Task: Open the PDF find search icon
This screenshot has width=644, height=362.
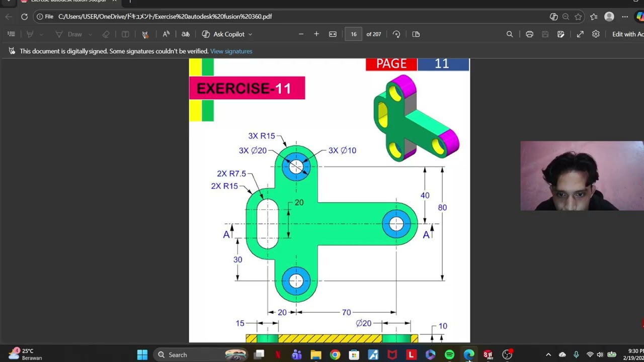Action: pyautogui.click(x=510, y=34)
